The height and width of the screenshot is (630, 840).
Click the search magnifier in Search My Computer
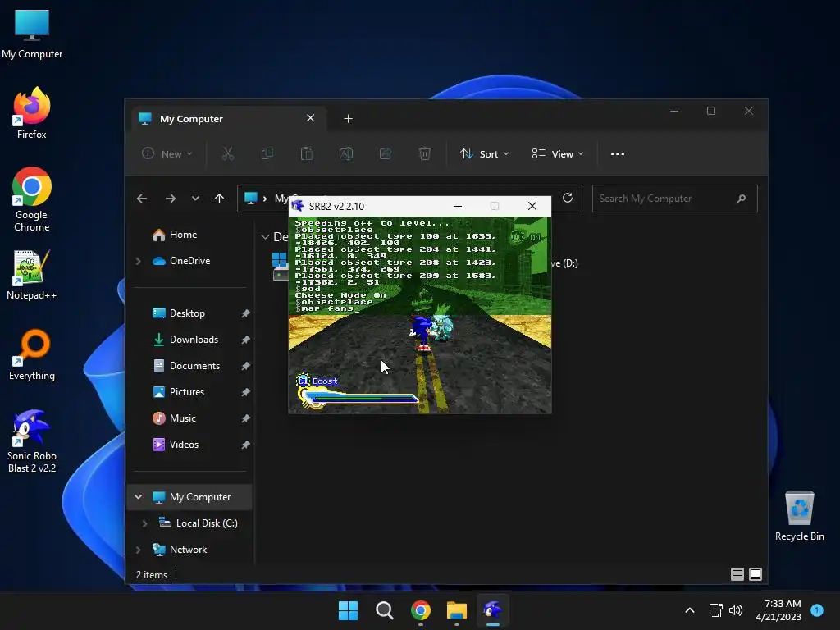741,199
